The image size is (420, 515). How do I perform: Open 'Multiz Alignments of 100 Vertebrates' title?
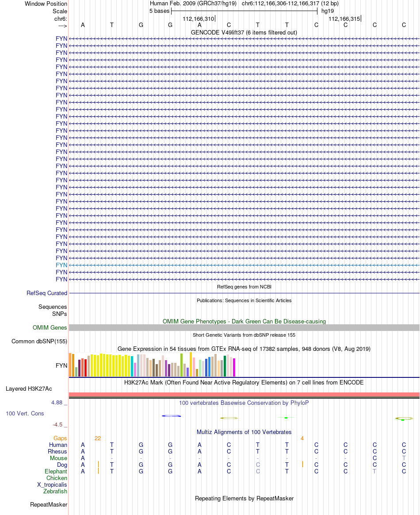point(244,432)
